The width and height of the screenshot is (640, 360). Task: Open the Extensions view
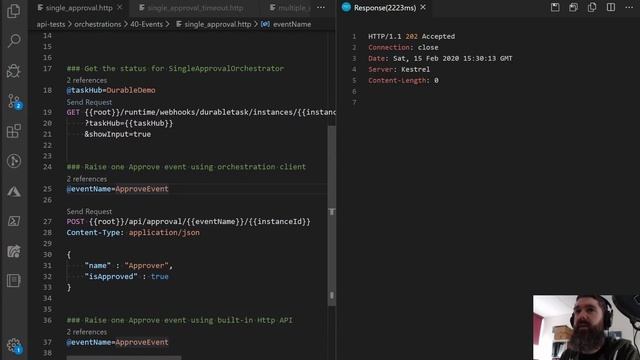[x=13, y=131]
